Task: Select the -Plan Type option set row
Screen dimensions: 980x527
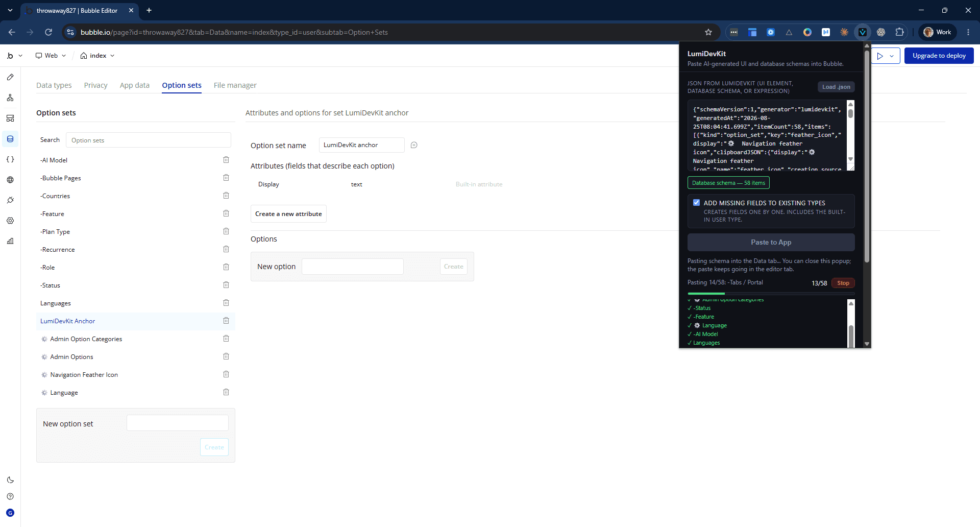Action: (135, 231)
